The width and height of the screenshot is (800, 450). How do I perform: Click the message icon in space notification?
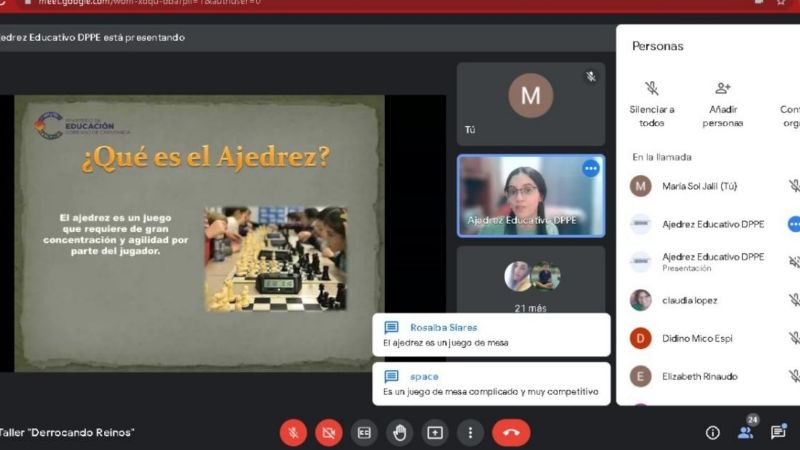tap(391, 377)
